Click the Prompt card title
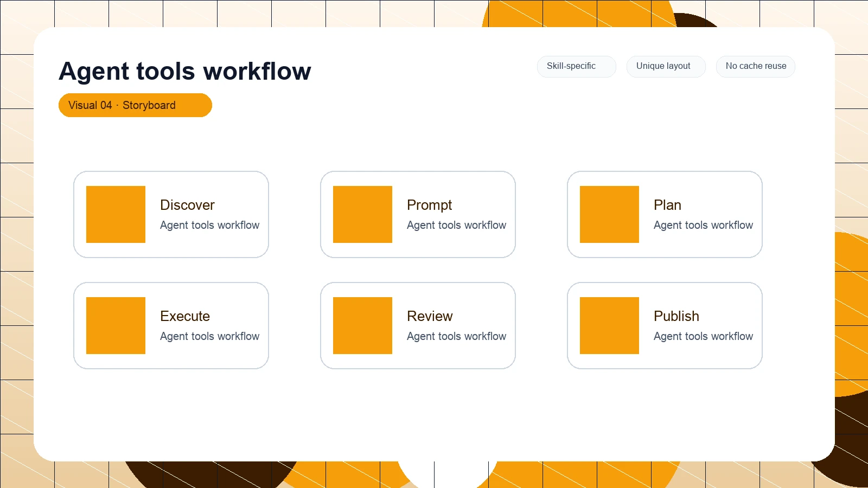Viewport: 868px width, 488px height. [429, 205]
